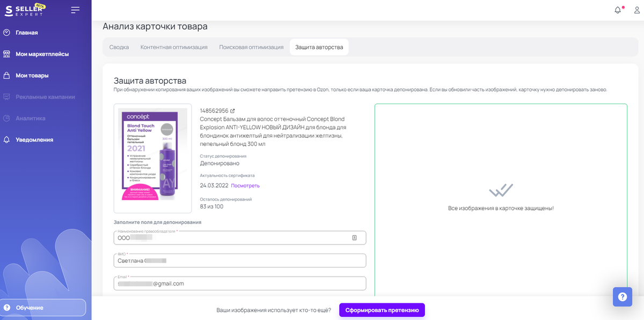This screenshot has width=644, height=320.
Task: Open the Обучение button in sidebar
Action: click(43, 308)
